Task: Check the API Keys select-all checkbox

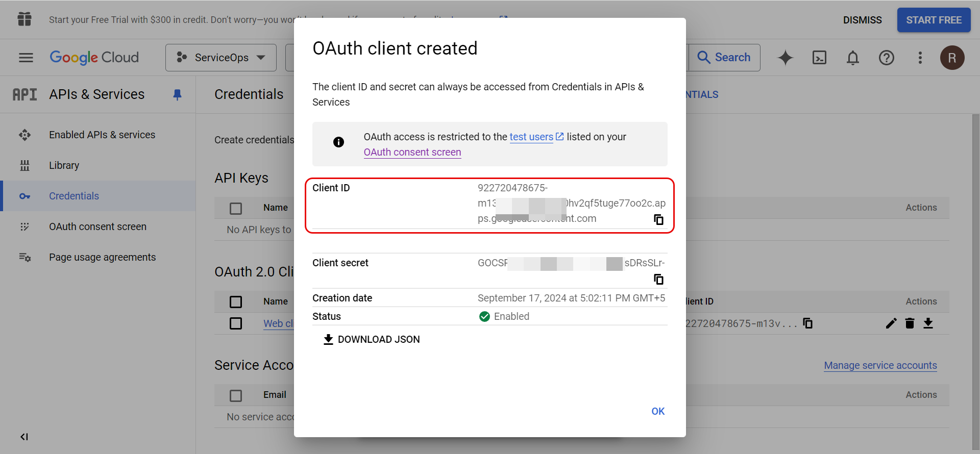Action: click(x=236, y=208)
